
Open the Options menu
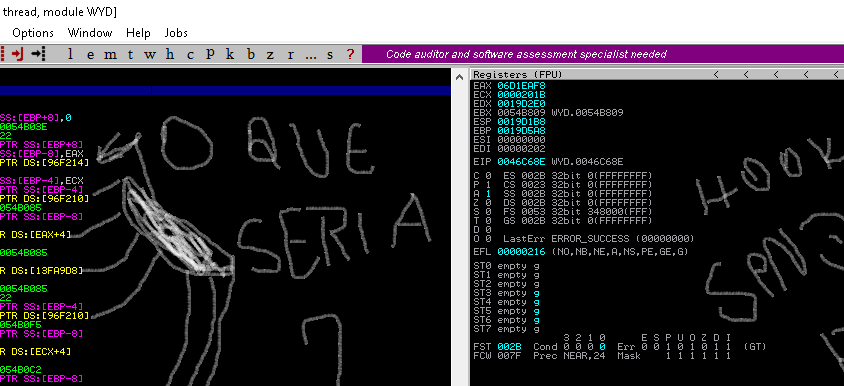pos(33,33)
